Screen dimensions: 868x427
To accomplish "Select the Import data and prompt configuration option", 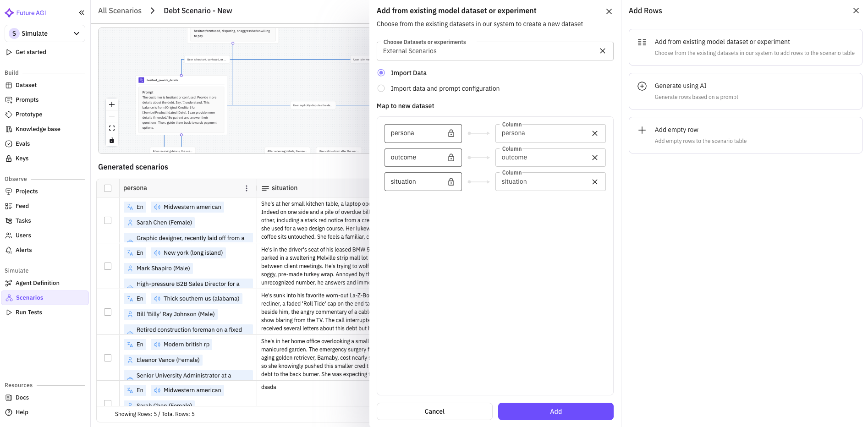I will [381, 88].
